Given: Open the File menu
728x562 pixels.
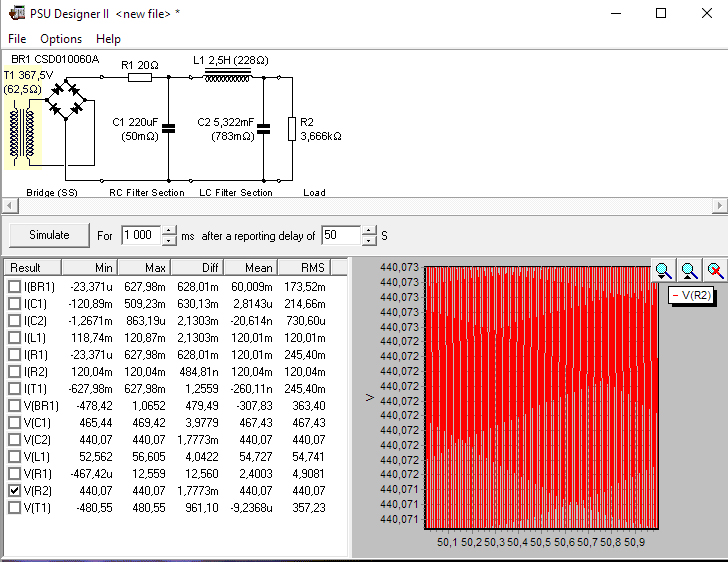Looking at the screenshot, I should pos(17,39).
